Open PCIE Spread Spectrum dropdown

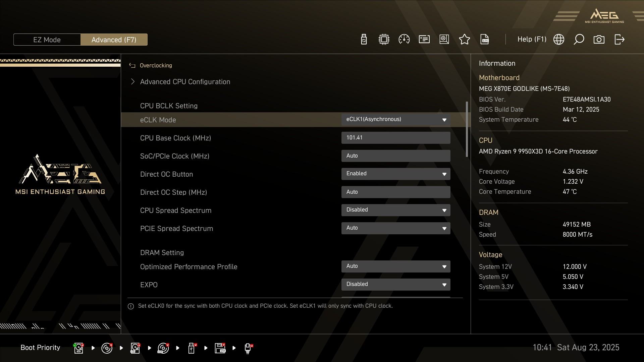[395, 228]
